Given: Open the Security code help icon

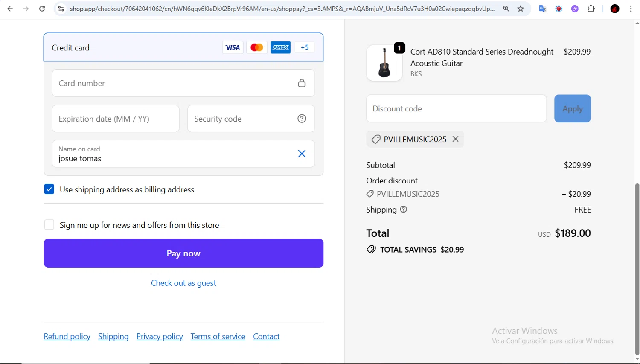Looking at the screenshot, I should click(302, 119).
